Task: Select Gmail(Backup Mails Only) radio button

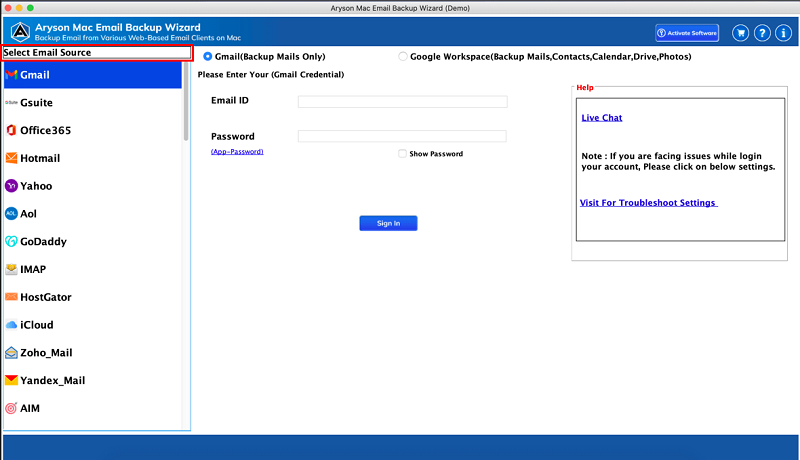Action: pyautogui.click(x=208, y=57)
